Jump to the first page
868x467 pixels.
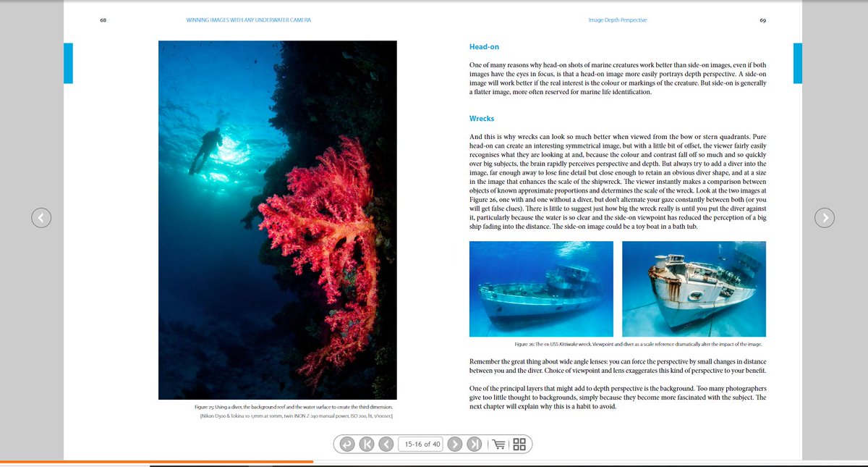(x=367, y=444)
